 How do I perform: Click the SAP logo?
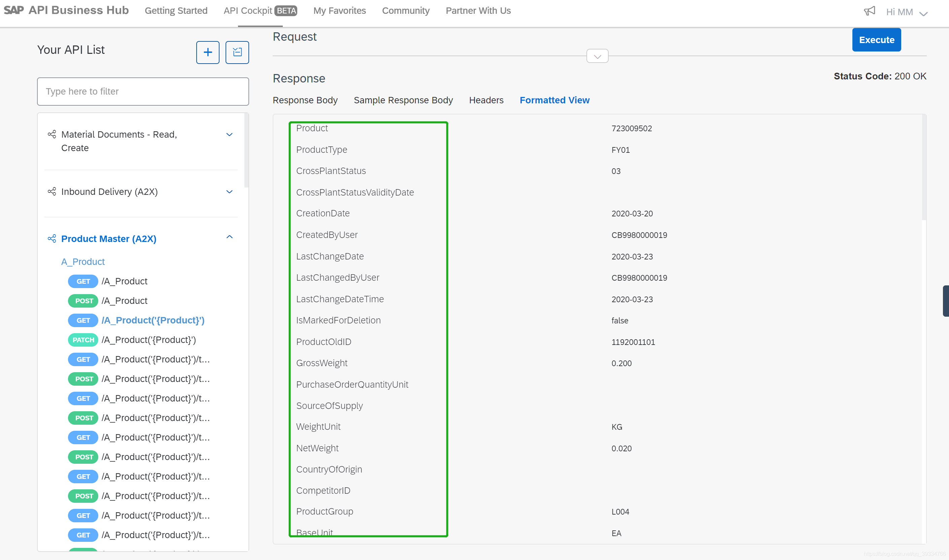[13, 10]
